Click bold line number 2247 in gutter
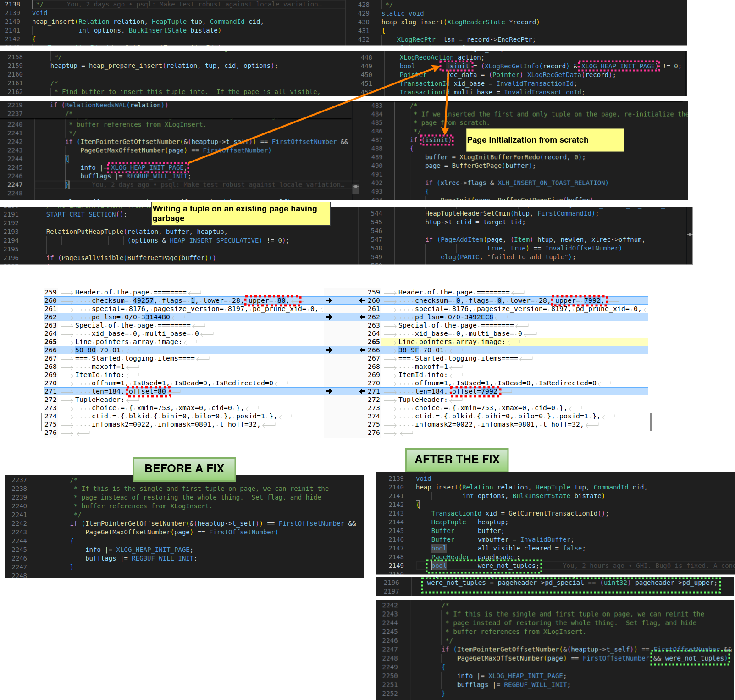735x700 pixels. [x=15, y=184]
